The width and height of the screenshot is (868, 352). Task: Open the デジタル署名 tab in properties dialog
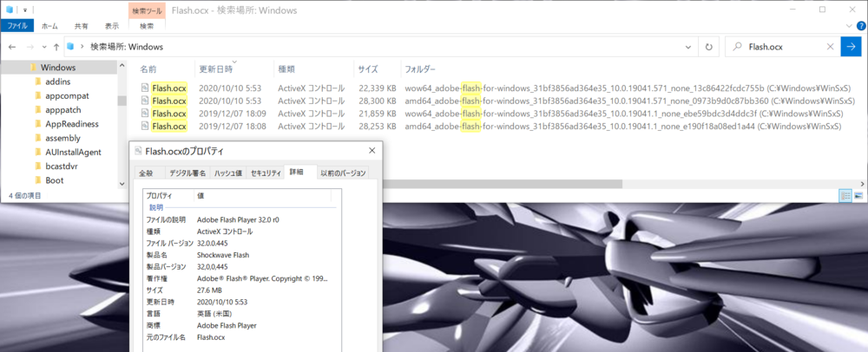187,173
